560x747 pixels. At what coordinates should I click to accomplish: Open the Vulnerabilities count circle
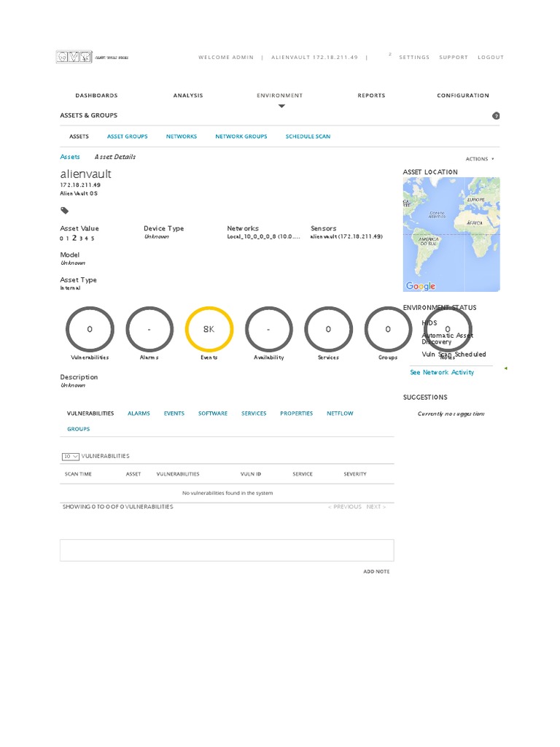[x=90, y=329]
